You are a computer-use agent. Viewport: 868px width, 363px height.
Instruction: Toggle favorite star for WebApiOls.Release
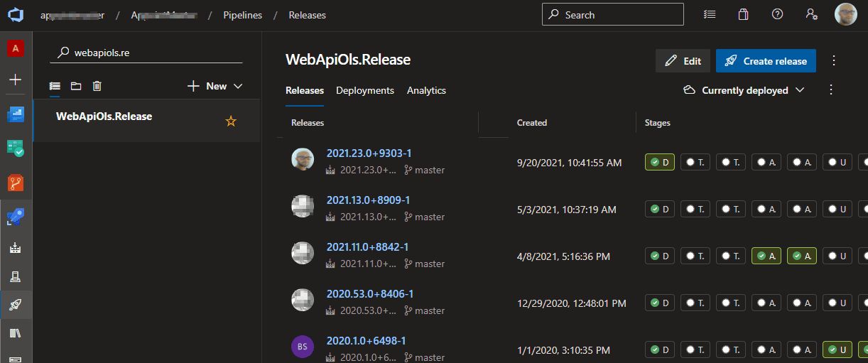click(x=230, y=121)
